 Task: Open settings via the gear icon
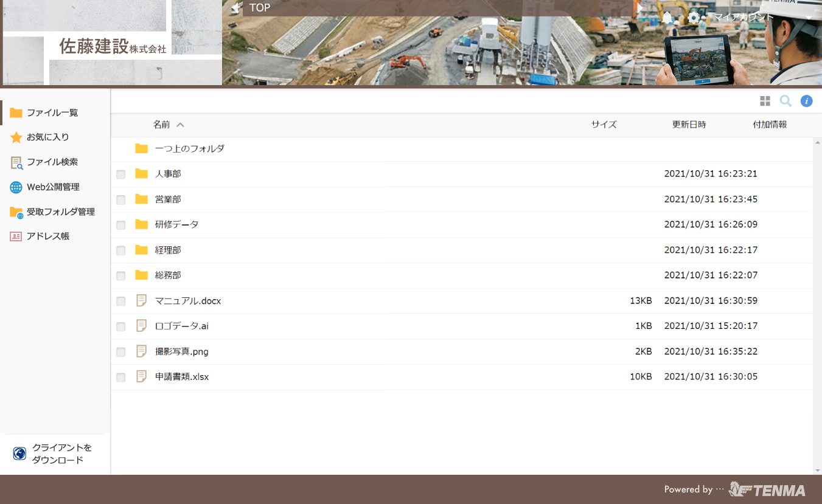click(x=694, y=18)
